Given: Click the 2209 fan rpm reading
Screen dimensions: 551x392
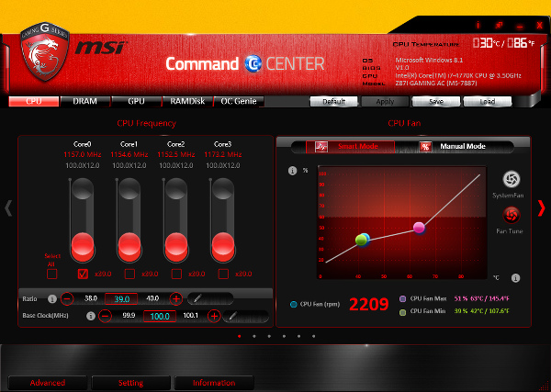Looking at the screenshot, I should pyautogui.click(x=368, y=305).
